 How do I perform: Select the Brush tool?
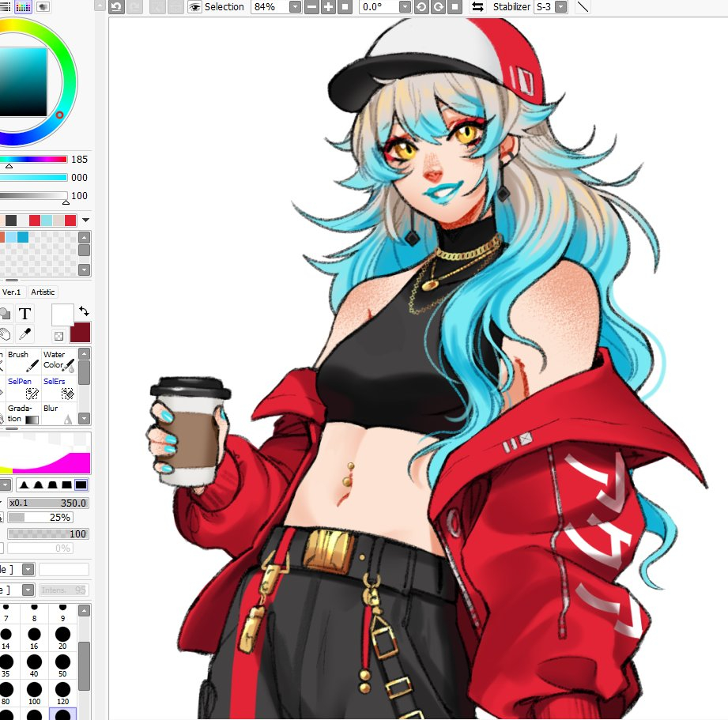(x=24, y=361)
